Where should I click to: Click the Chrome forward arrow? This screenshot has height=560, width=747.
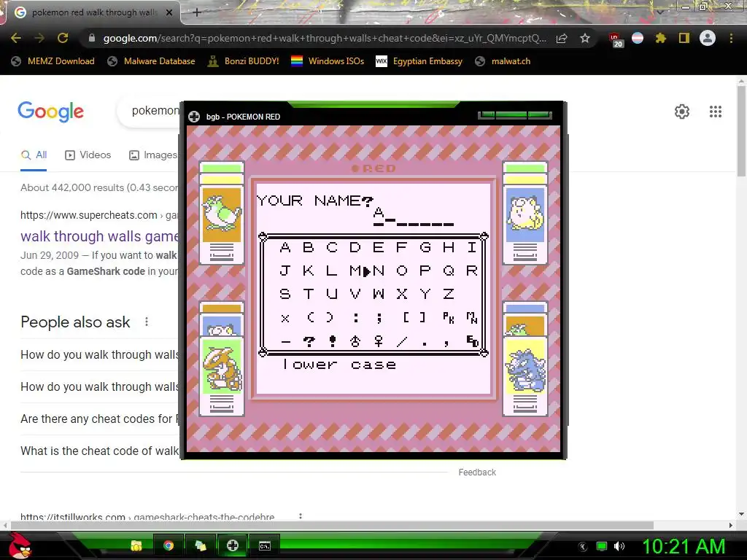[x=39, y=38]
